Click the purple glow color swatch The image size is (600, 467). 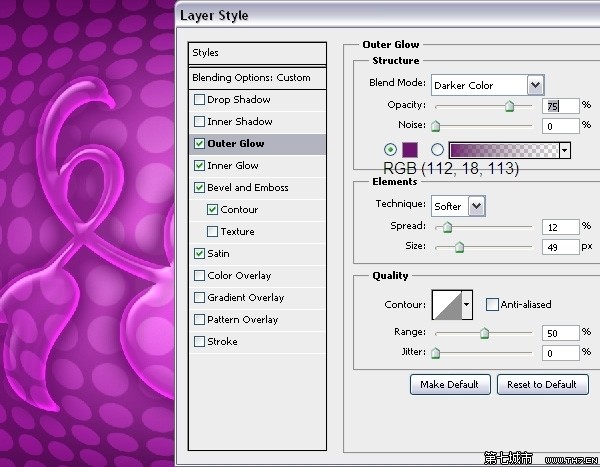[x=409, y=150]
